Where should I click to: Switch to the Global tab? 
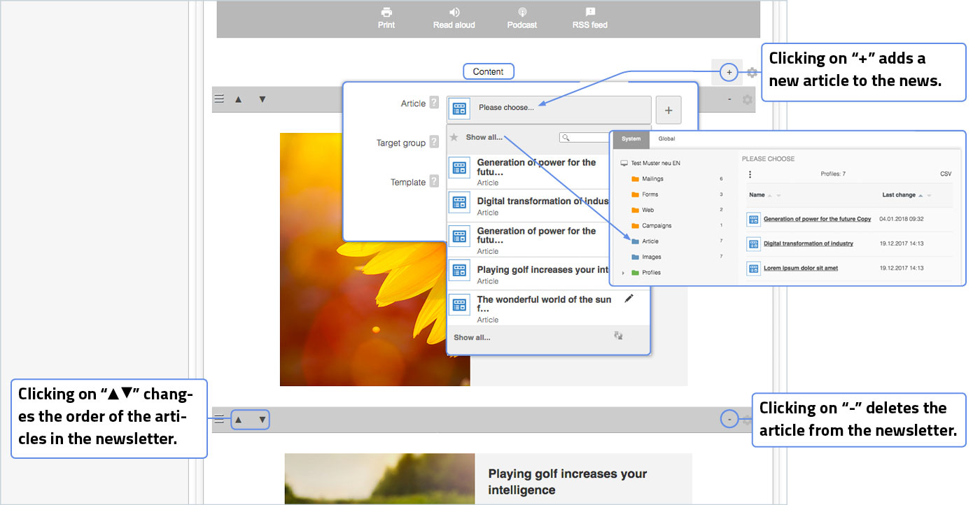[x=666, y=139]
